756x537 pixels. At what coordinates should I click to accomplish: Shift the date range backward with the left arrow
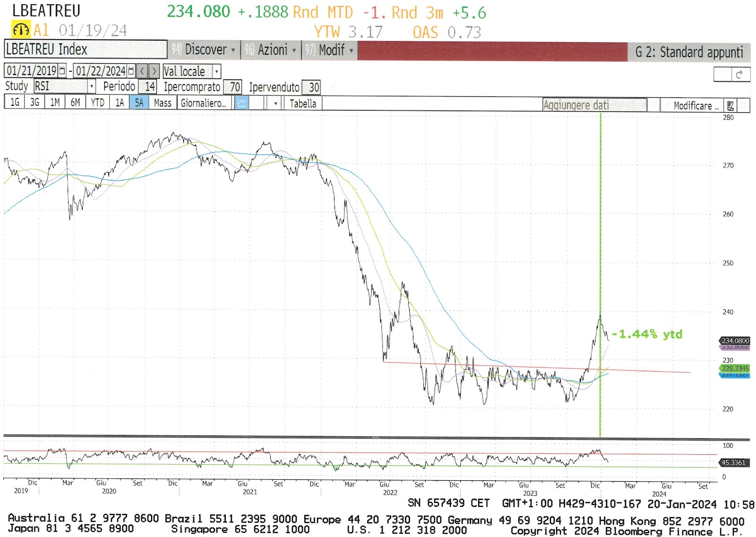click(142, 71)
